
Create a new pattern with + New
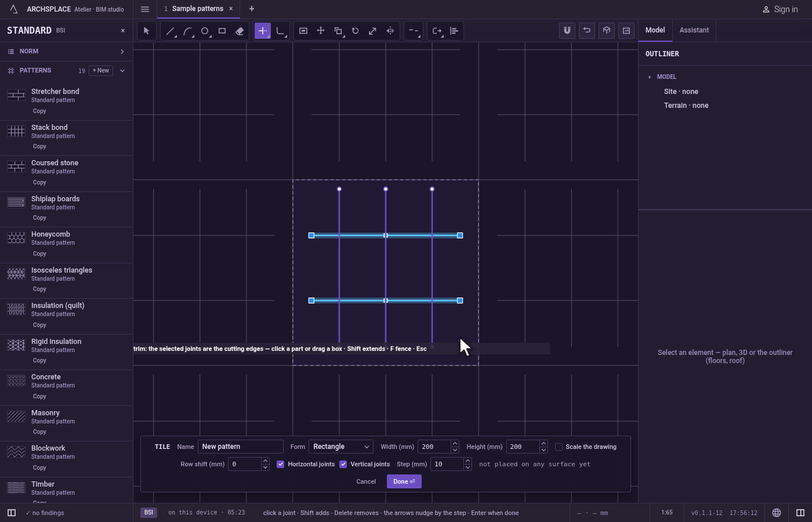pyautogui.click(x=101, y=71)
